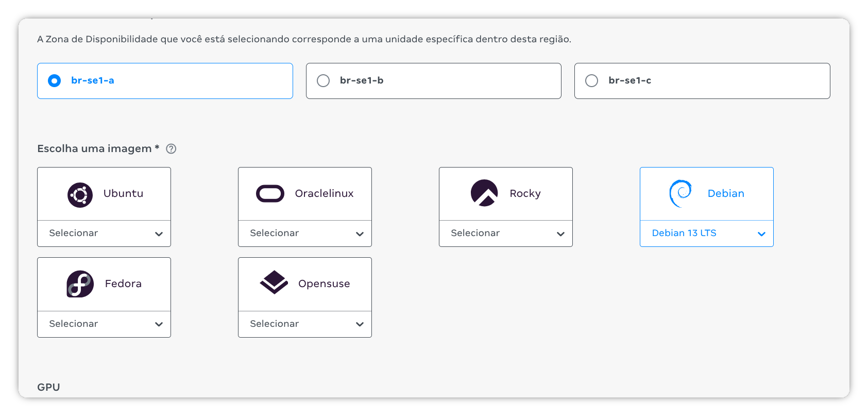Click the Opensuse logo icon
This screenshot has width=868, height=416.
pyautogui.click(x=274, y=282)
